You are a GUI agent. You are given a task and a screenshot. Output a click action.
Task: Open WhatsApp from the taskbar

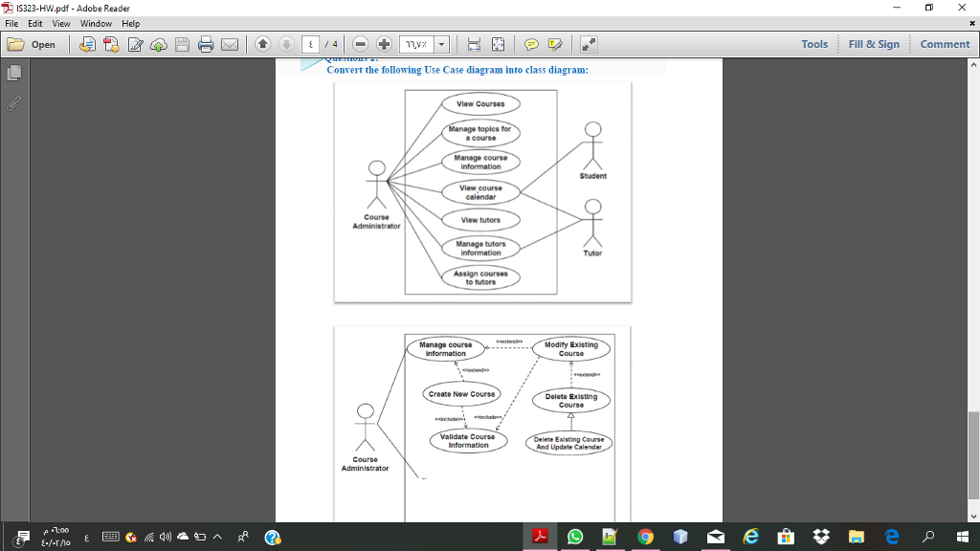click(575, 537)
